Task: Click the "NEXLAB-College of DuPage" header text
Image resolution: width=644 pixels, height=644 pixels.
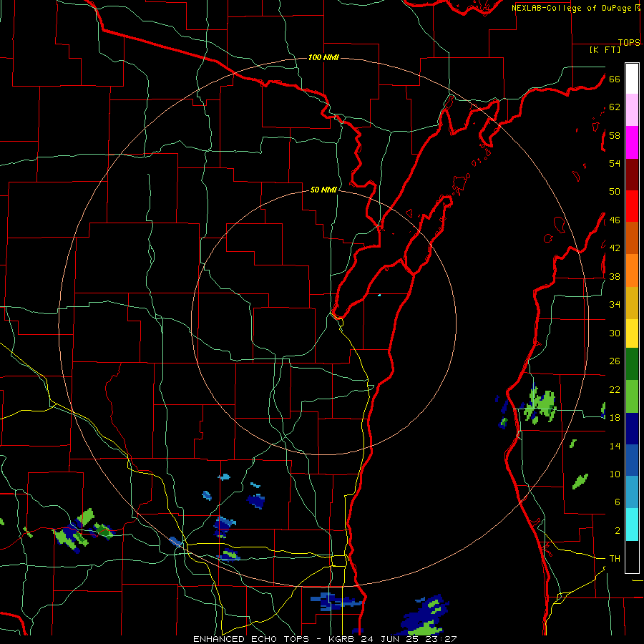Action: (x=573, y=8)
